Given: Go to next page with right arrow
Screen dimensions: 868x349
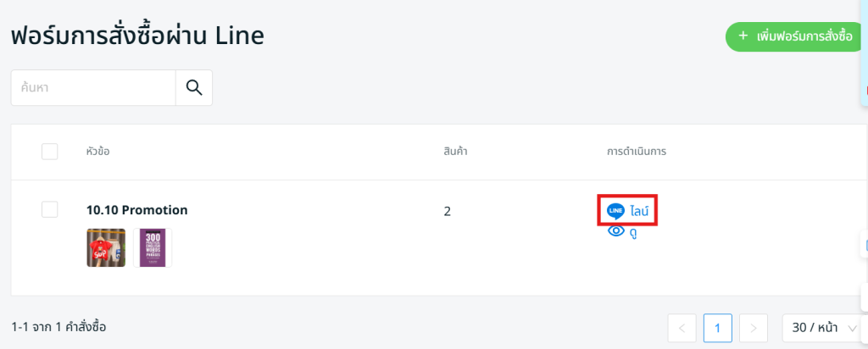Looking at the screenshot, I should tap(754, 328).
